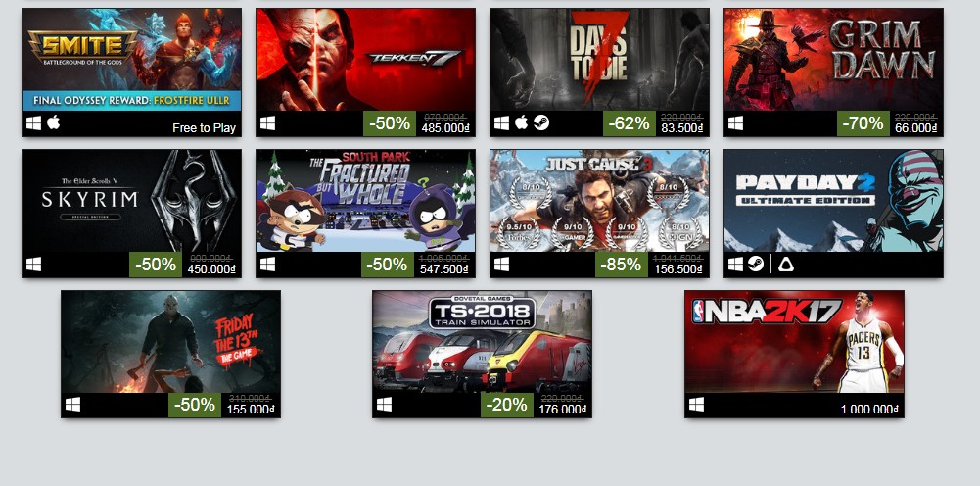
Task: Select the Grim Dawn capsule image
Action: click(834, 60)
